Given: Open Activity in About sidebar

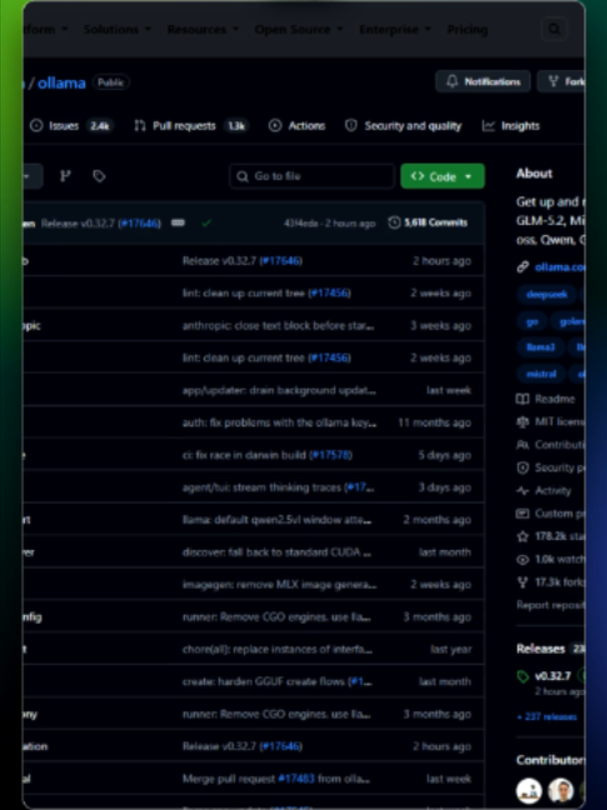Looking at the screenshot, I should [544, 490].
